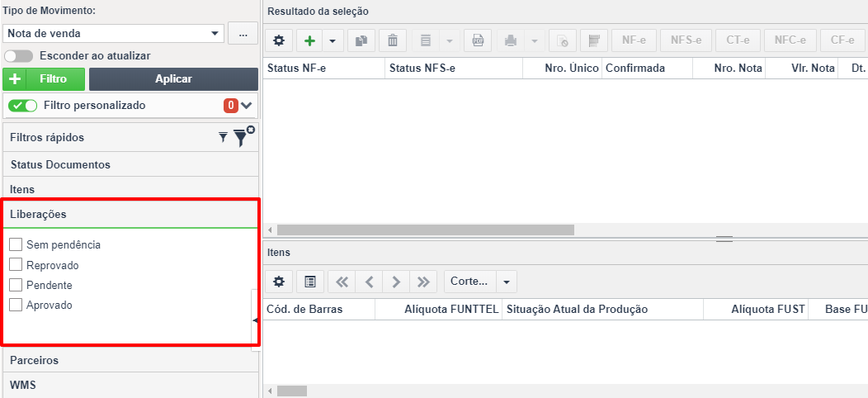Screen dimensions: 868x398
Task: Open settings gear in Itens toolbar
Action: click(279, 282)
